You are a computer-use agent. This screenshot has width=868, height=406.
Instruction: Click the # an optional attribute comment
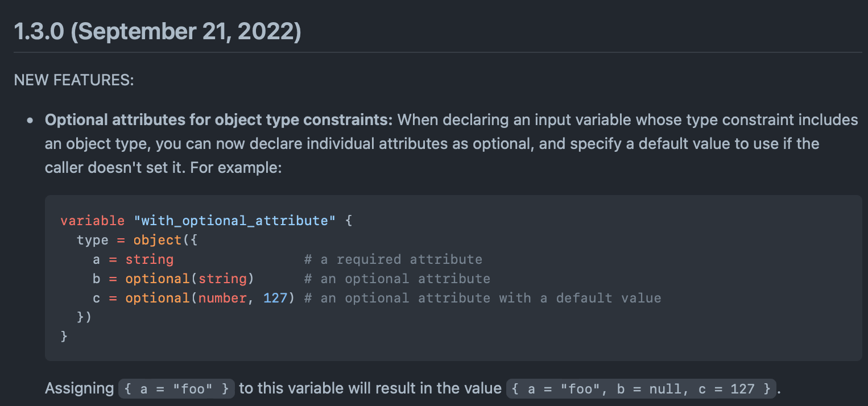(x=397, y=279)
